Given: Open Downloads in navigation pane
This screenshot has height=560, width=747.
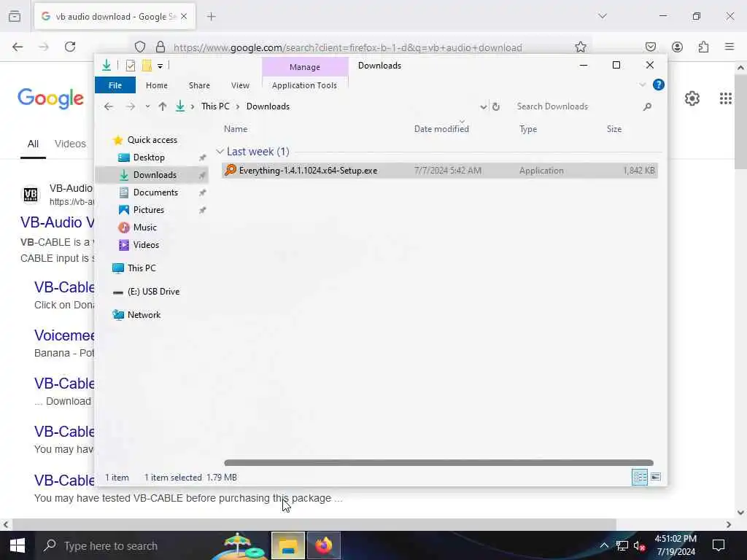Looking at the screenshot, I should pyautogui.click(x=155, y=175).
